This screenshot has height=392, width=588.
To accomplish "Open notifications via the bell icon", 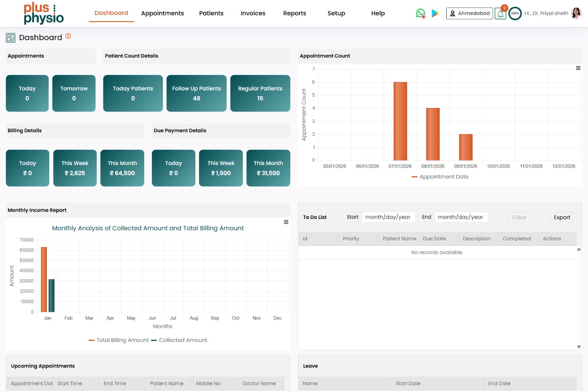I will coord(500,13).
